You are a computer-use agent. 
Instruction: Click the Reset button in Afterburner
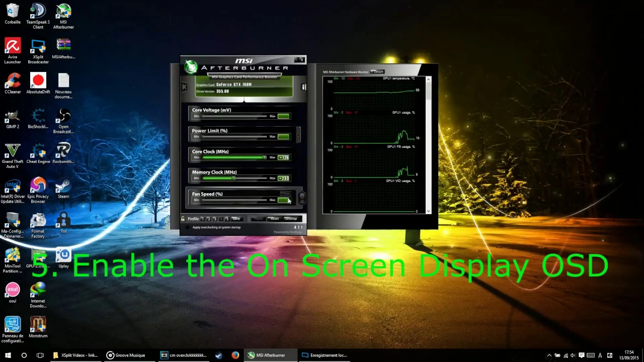[x=274, y=219]
